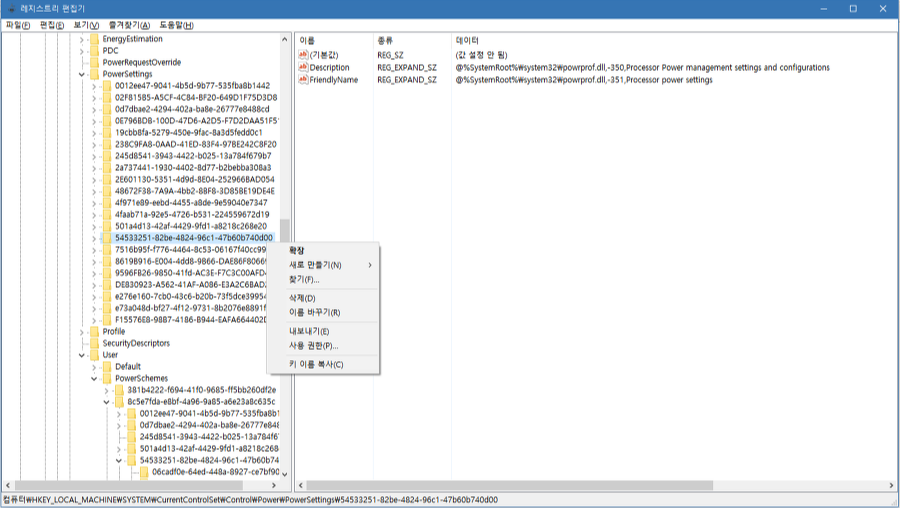Image resolution: width=900 pixels, height=508 pixels.
Task: Click the Default key folder icon
Action: click(x=106, y=366)
